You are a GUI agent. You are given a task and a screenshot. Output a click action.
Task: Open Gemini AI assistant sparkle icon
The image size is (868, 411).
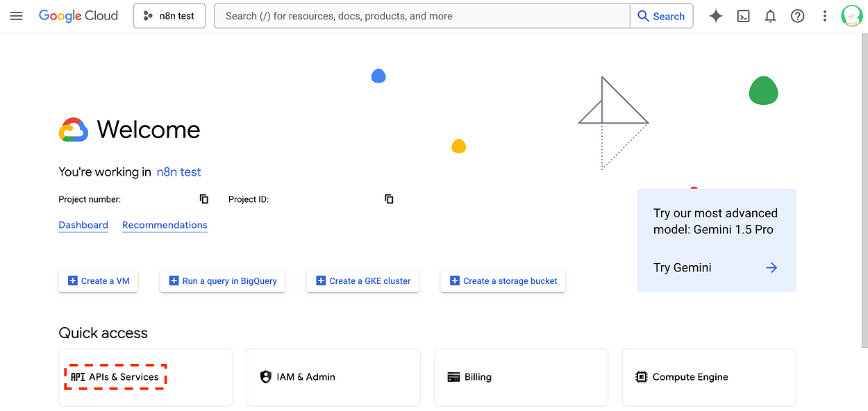coord(716,16)
